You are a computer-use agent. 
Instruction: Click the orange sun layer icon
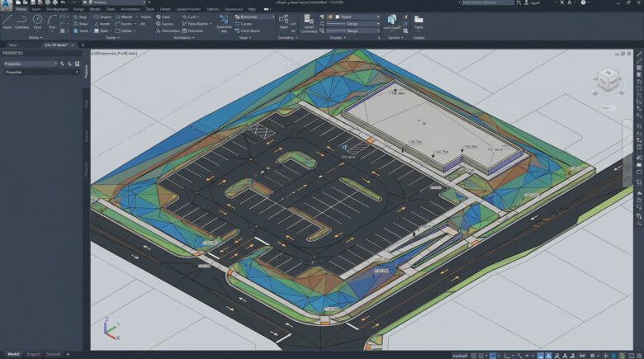[330, 17]
